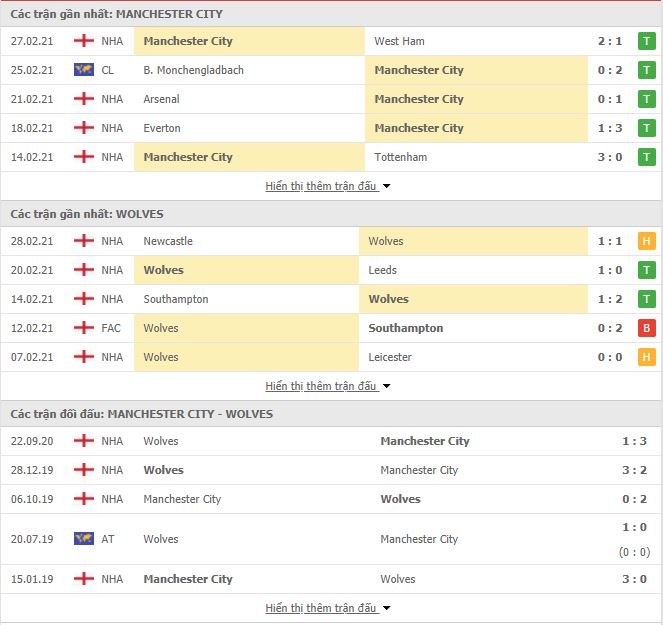The width and height of the screenshot is (663, 625).
Task: Click the green T badge for West Ham match
Action: [x=647, y=41]
